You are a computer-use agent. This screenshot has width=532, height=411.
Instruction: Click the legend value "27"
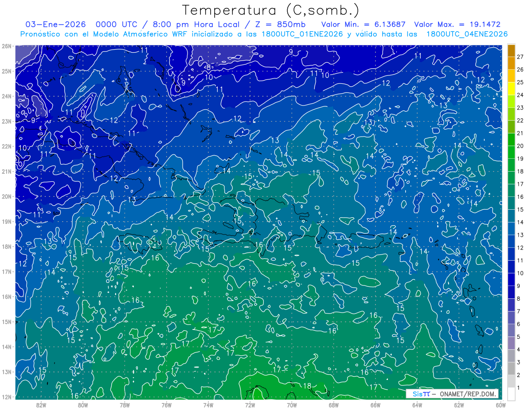pos(520,57)
